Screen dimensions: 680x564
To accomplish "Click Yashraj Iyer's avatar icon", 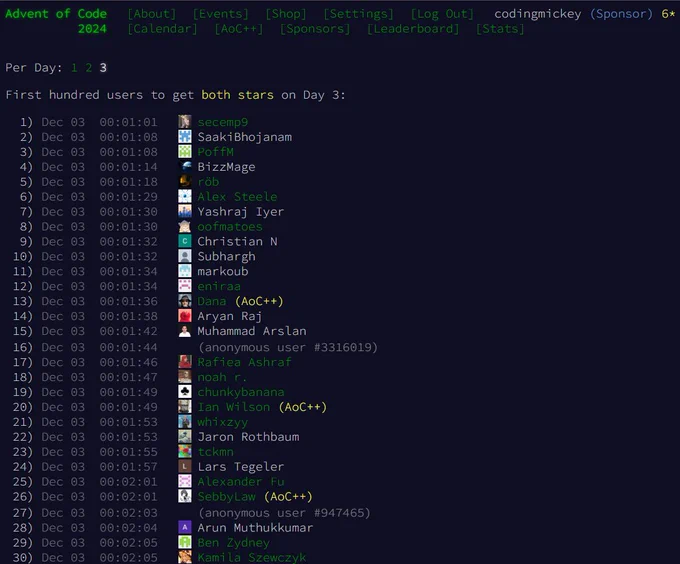I will pyautogui.click(x=185, y=211).
